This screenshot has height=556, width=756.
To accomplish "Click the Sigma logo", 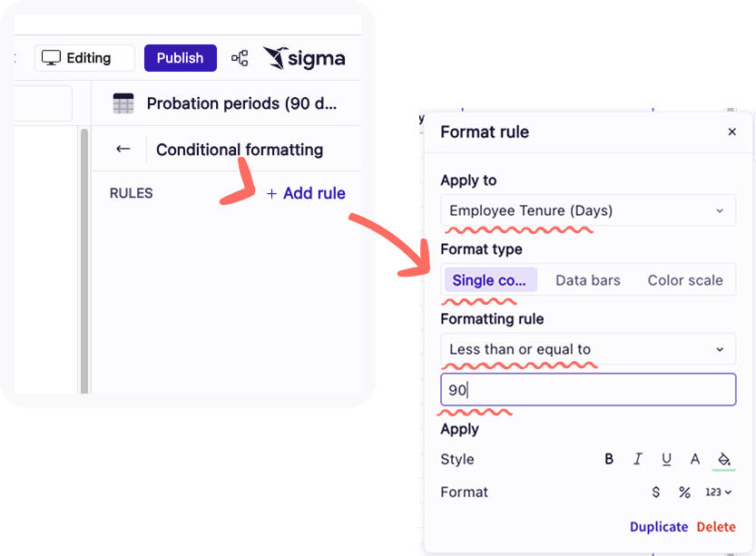I will [x=304, y=57].
